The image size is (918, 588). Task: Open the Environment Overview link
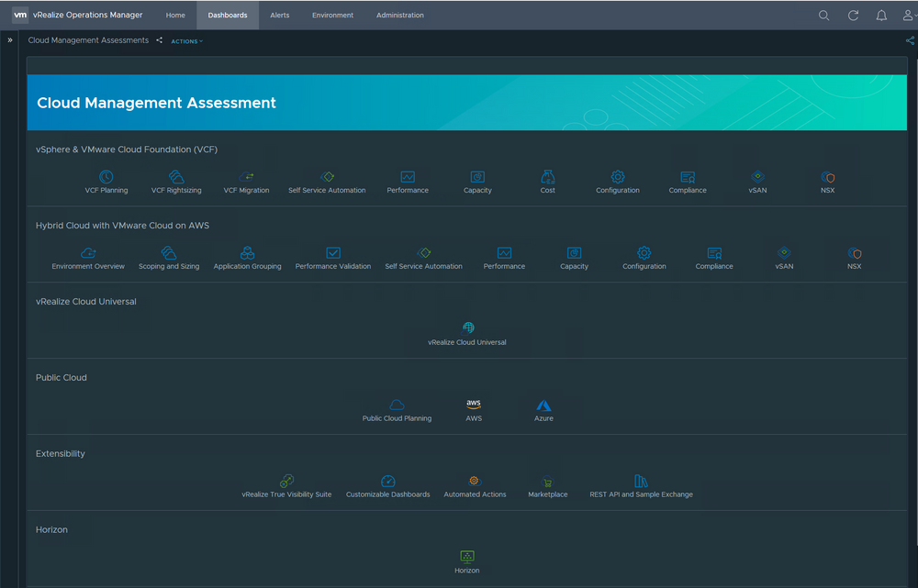coord(88,266)
